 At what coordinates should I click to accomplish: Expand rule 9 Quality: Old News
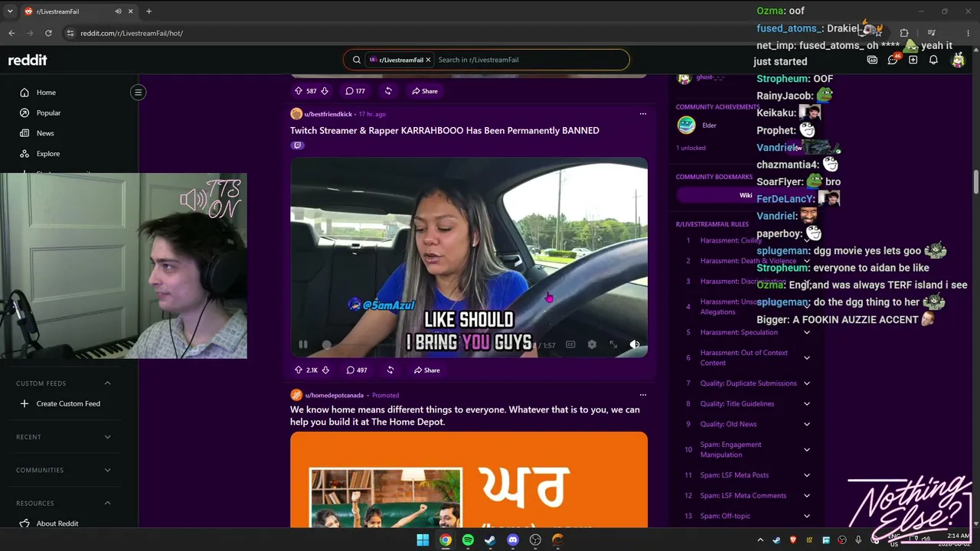click(x=806, y=425)
